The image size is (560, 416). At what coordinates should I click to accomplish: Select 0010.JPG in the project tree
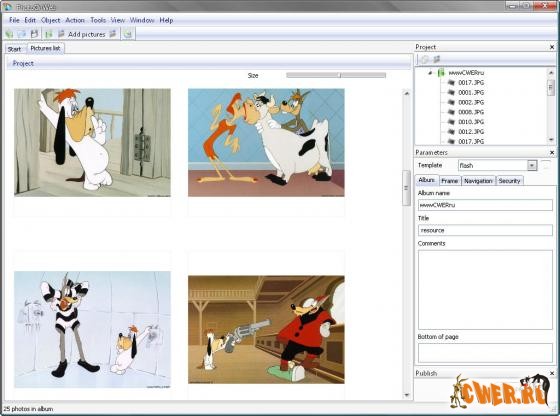[x=471, y=122]
